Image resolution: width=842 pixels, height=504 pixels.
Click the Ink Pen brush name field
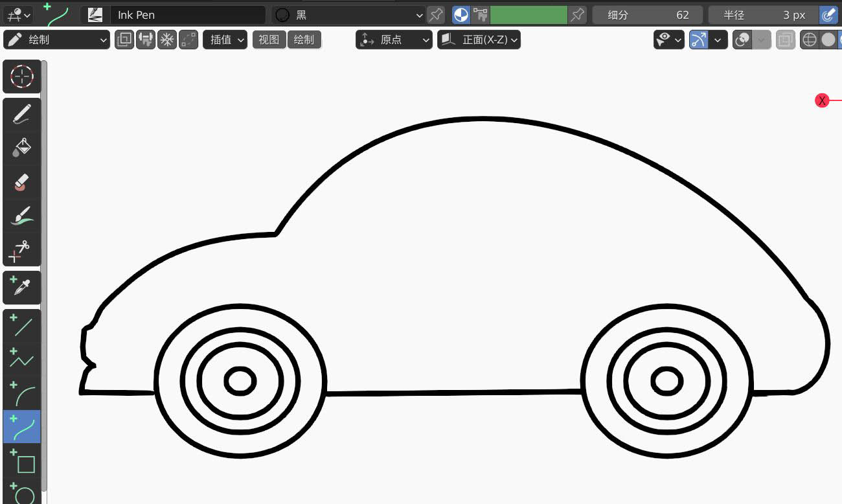187,15
